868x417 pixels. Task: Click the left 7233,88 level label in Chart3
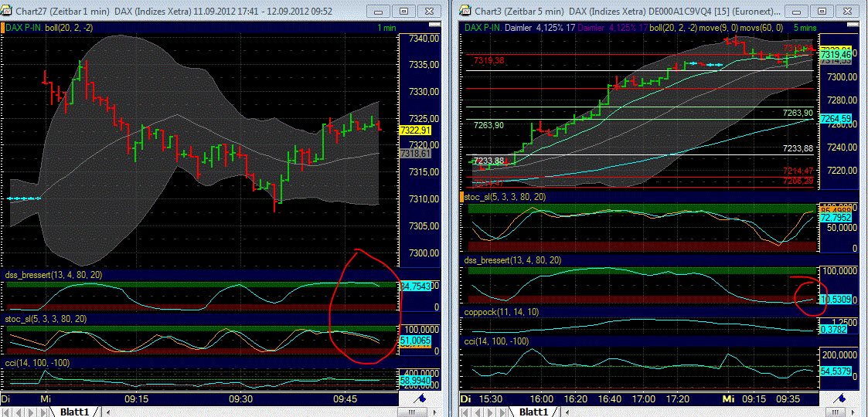[488, 161]
